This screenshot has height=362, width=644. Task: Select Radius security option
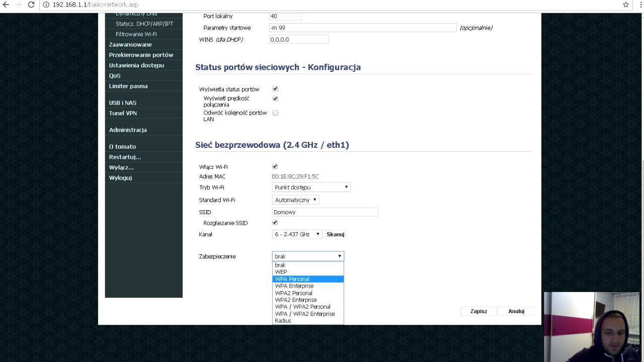click(x=308, y=321)
